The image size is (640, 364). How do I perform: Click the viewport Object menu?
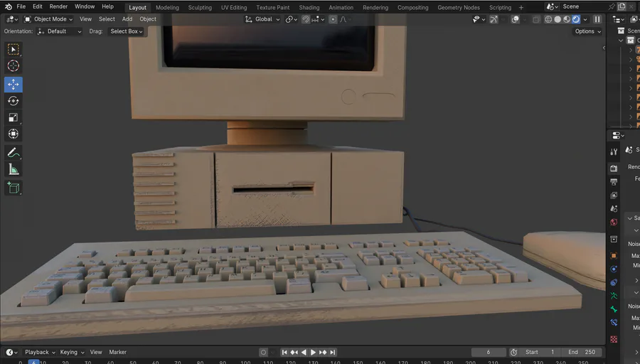click(x=148, y=19)
